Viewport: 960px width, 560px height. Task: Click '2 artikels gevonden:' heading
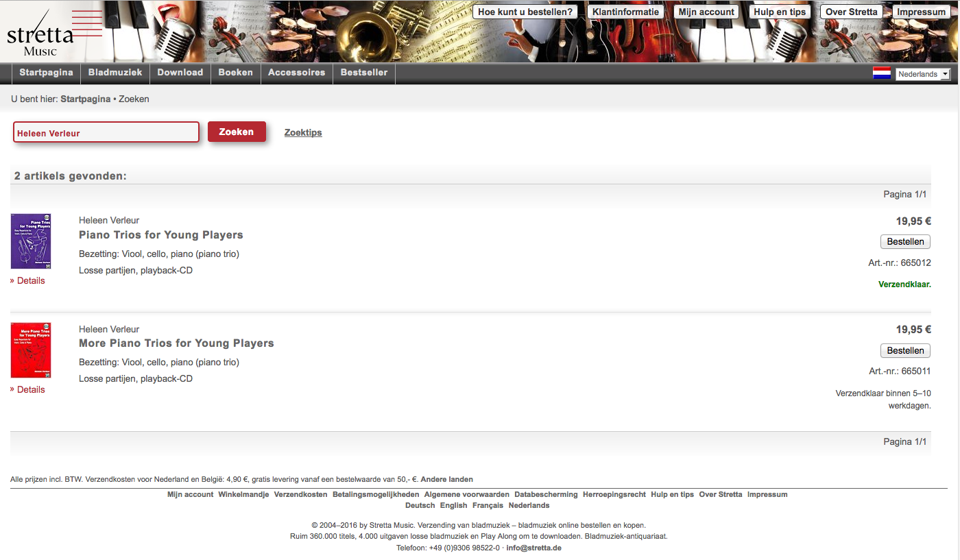pyautogui.click(x=71, y=176)
